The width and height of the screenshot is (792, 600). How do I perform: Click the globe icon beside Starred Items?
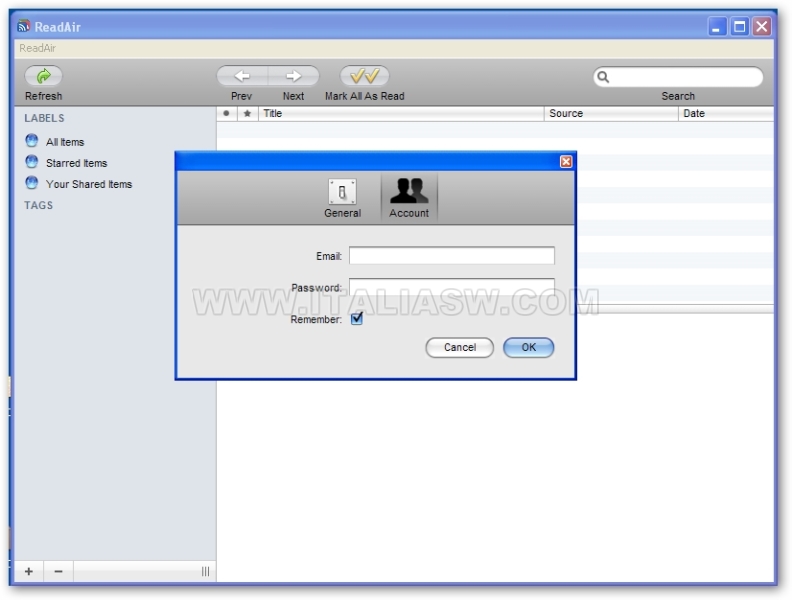pos(32,162)
